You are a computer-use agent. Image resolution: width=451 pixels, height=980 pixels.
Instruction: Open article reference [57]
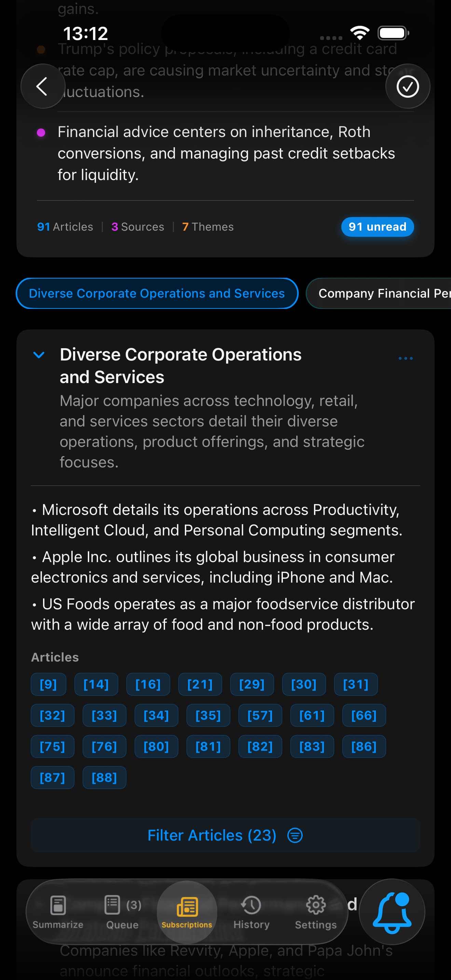pos(260,716)
